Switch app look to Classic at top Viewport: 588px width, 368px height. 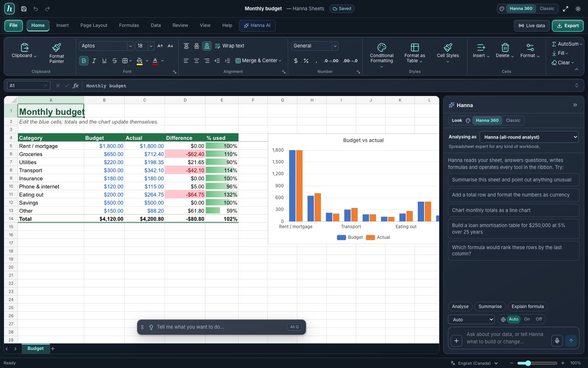pos(547,8)
